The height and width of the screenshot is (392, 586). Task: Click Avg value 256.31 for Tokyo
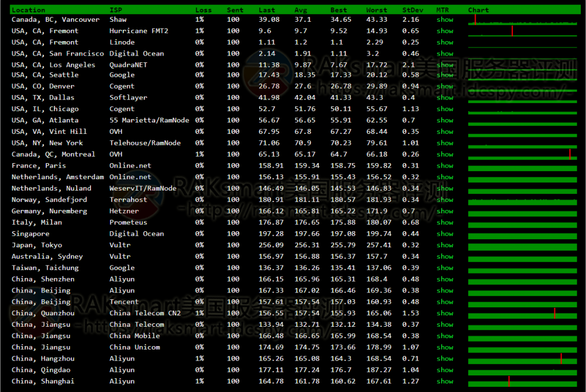click(x=307, y=245)
